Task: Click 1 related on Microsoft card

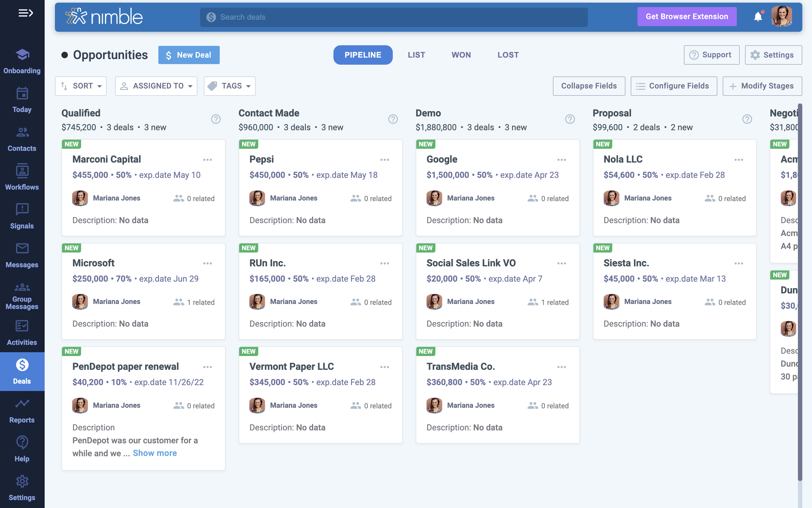Action: tap(194, 302)
